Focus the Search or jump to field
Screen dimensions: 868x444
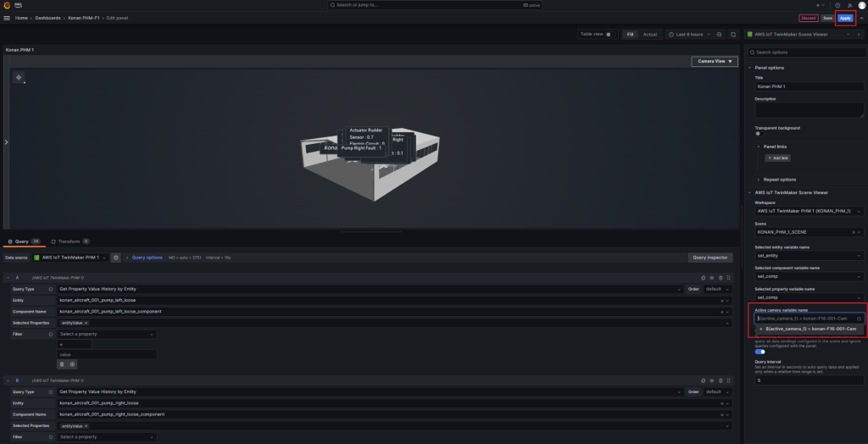coord(435,5)
